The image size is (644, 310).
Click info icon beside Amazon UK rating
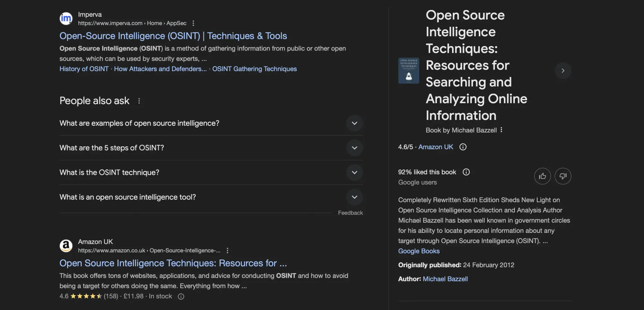point(463,147)
